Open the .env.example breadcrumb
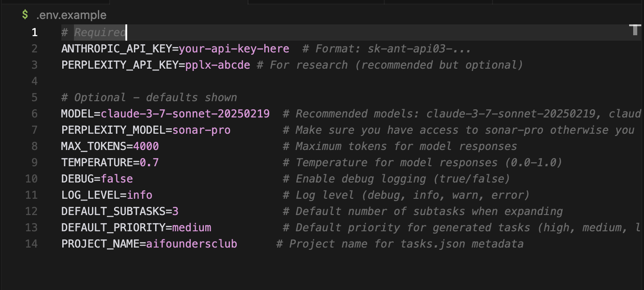 coord(71,15)
